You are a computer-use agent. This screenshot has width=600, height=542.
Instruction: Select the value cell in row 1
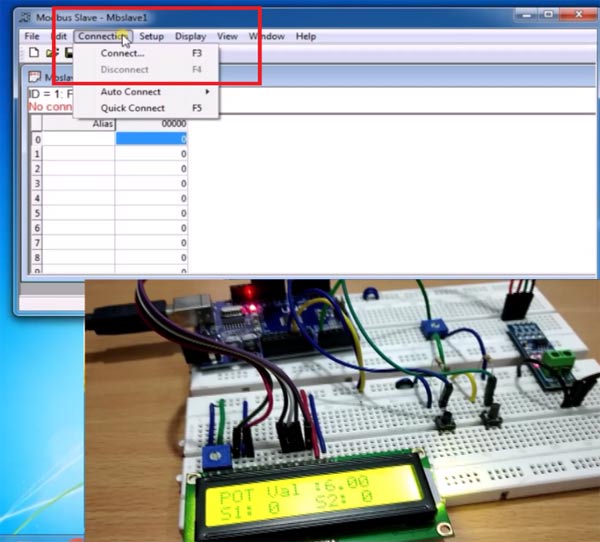pyautogui.click(x=151, y=154)
